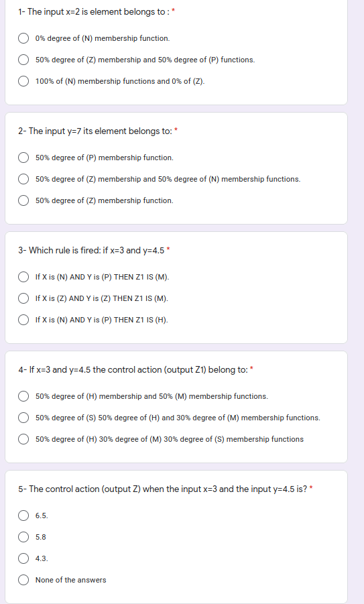Click question 1 title about input x=2

coord(93,12)
